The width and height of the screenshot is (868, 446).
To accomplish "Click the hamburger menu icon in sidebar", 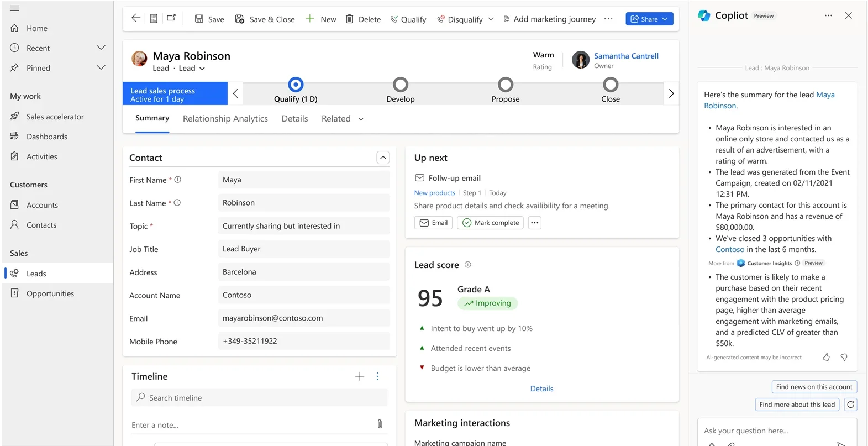I will 14,8.
